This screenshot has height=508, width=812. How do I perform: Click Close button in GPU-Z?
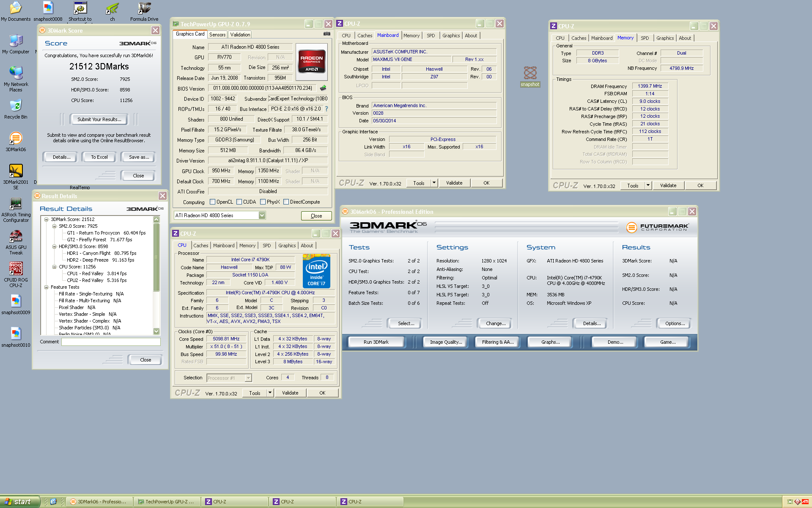[316, 216]
